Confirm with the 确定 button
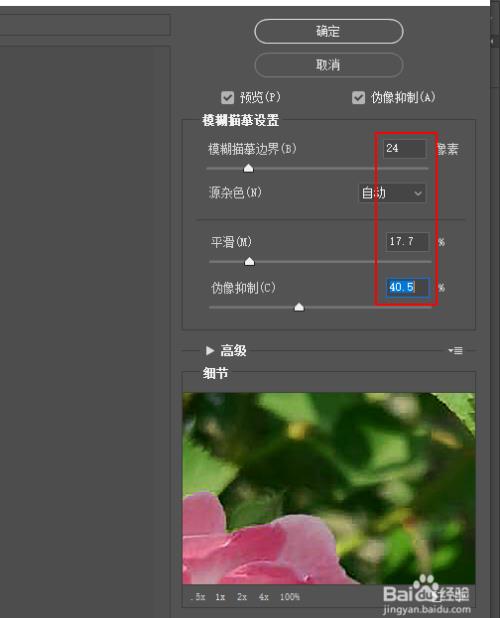Viewport: 500px width, 618px height. (329, 31)
